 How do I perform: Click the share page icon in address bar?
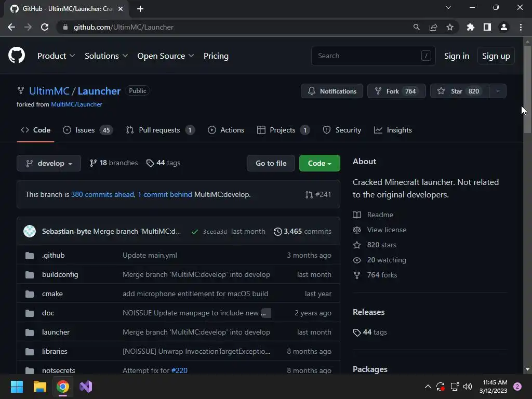click(433, 27)
